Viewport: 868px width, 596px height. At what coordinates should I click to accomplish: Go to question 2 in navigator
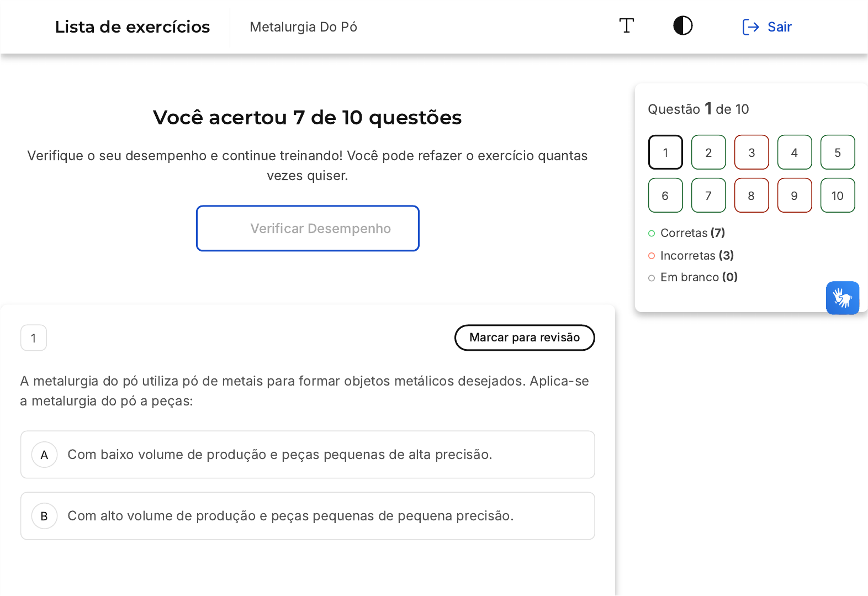point(708,152)
